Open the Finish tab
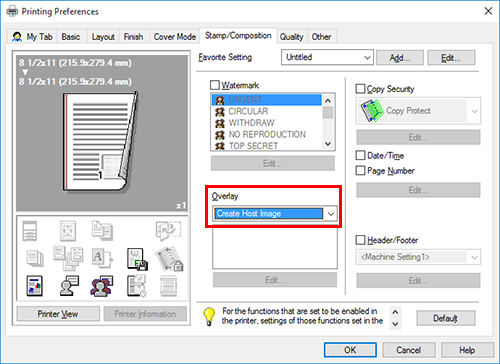Screen dimensions: 500x364 click(x=133, y=37)
